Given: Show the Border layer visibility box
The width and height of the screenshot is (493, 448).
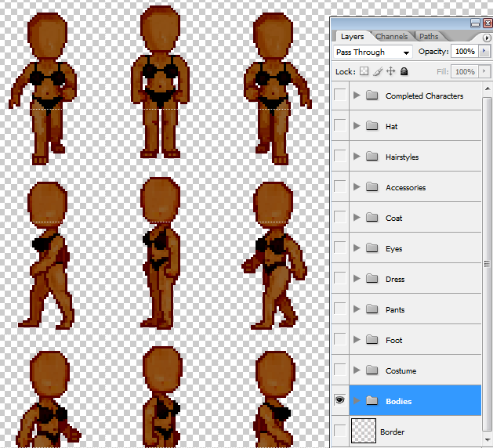Looking at the screenshot, I should (x=340, y=431).
